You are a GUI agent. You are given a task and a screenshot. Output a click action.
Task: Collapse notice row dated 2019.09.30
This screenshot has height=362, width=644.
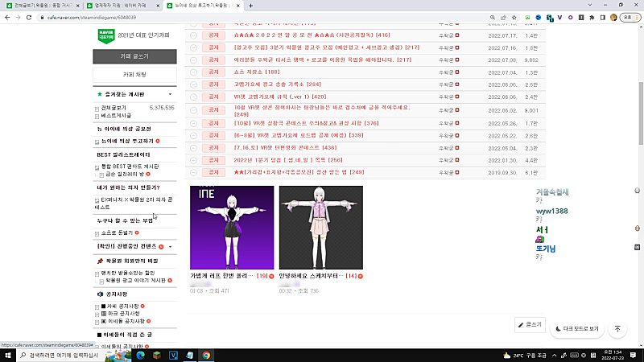tap(193, 173)
